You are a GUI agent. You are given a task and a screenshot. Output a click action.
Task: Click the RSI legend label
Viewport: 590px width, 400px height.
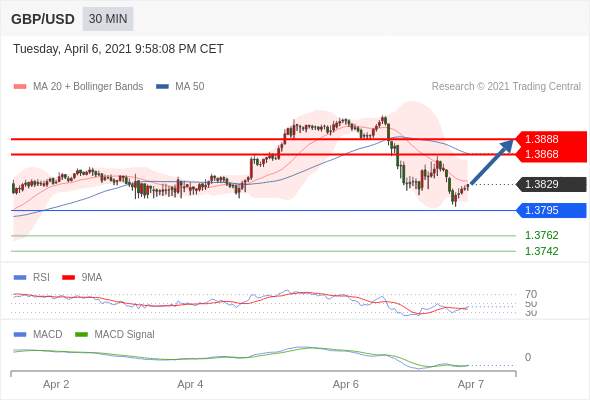click(x=41, y=277)
